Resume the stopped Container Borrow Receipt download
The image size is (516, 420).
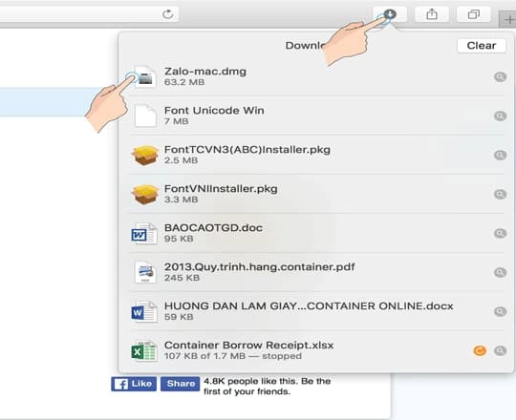pyautogui.click(x=480, y=350)
